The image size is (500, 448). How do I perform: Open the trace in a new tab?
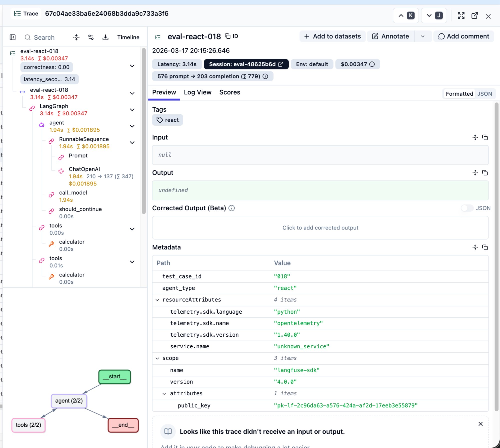coord(475,16)
